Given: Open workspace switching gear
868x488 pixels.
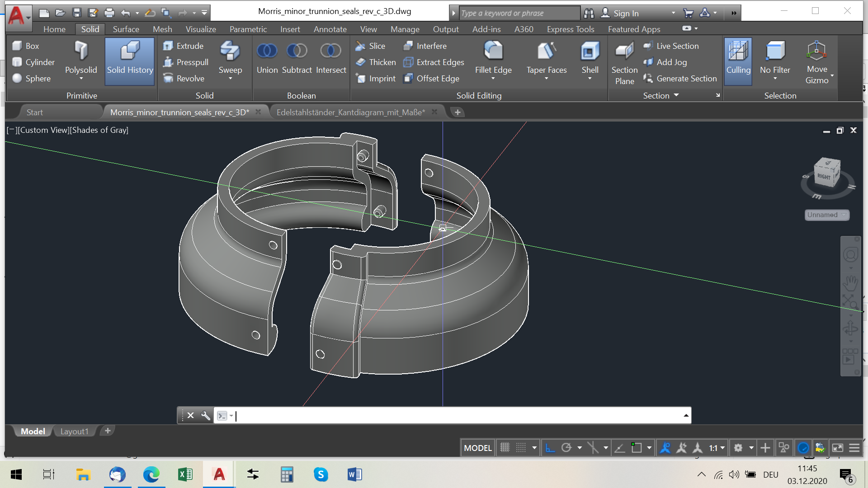Looking at the screenshot, I should coord(738,448).
